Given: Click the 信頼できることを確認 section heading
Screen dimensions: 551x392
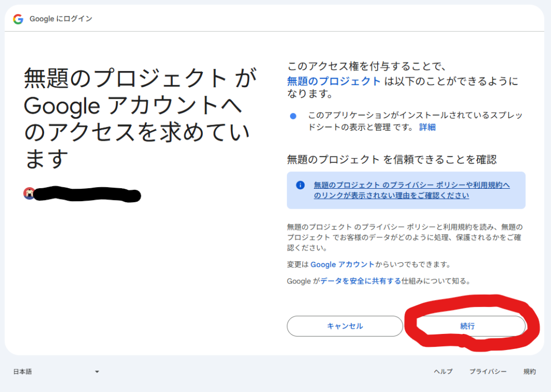Looking at the screenshot, I should point(391,159).
